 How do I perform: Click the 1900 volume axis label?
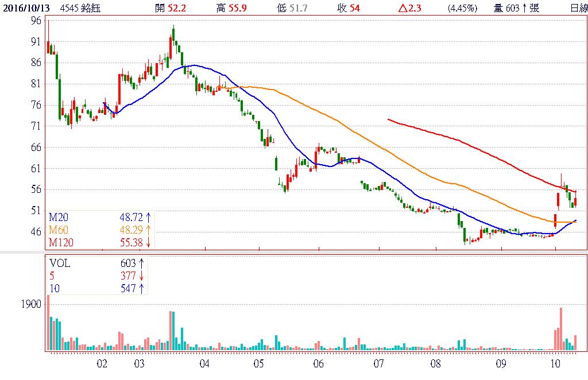(x=31, y=304)
